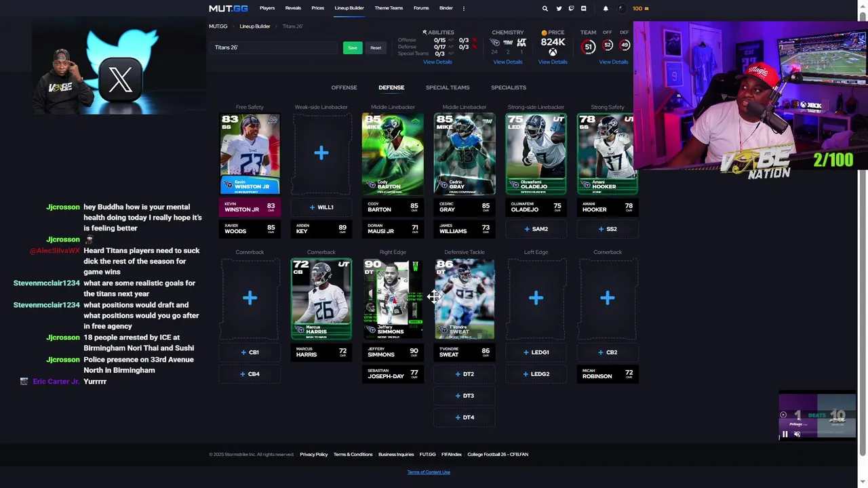Add player at DT2 slot

pos(465,374)
